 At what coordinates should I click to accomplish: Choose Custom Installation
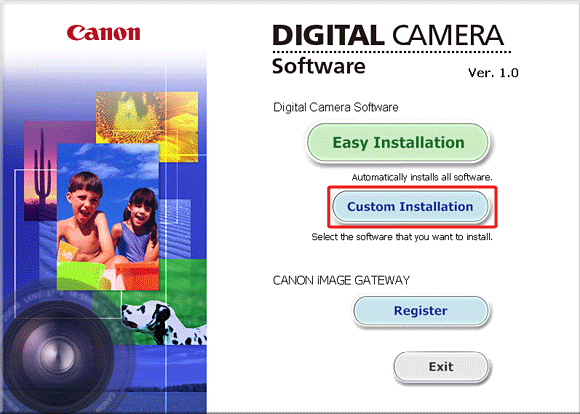[410, 206]
